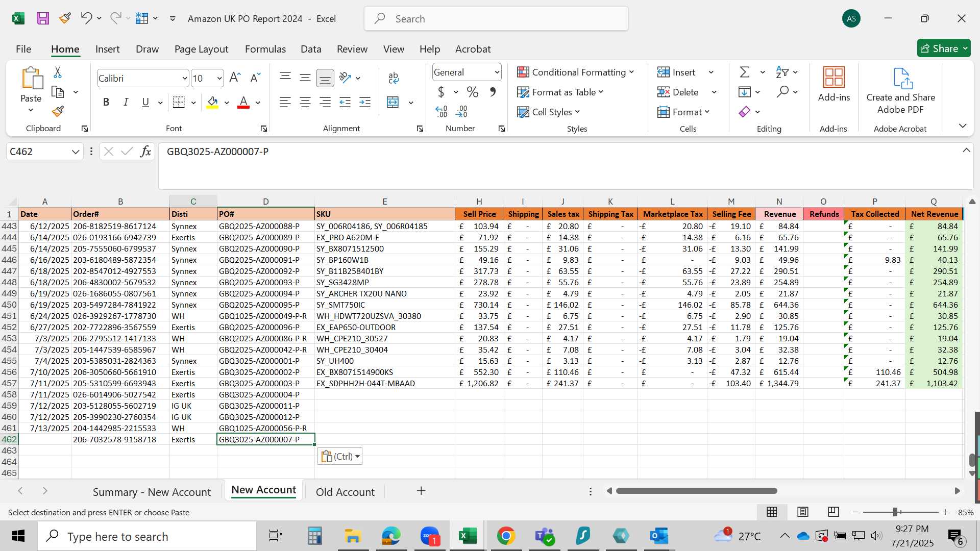The image size is (980, 551).
Task: Decrease font size with smaller A icon
Action: pos(255,78)
